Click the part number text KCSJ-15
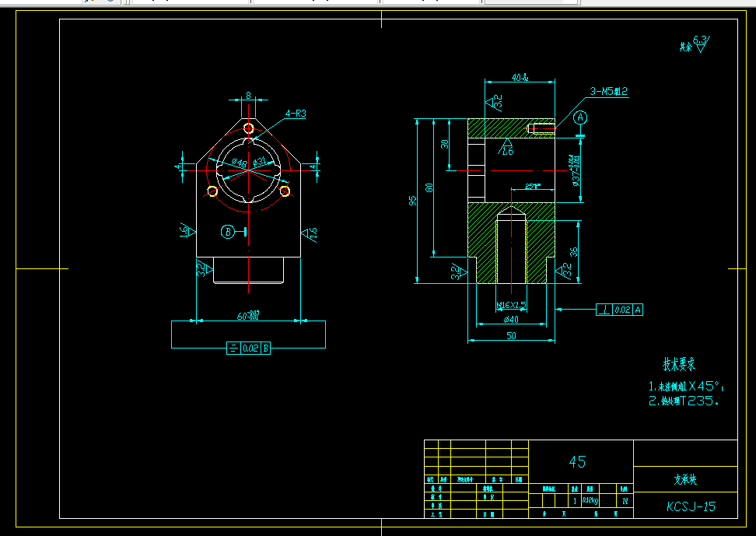This screenshot has height=536, width=756. (691, 506)
